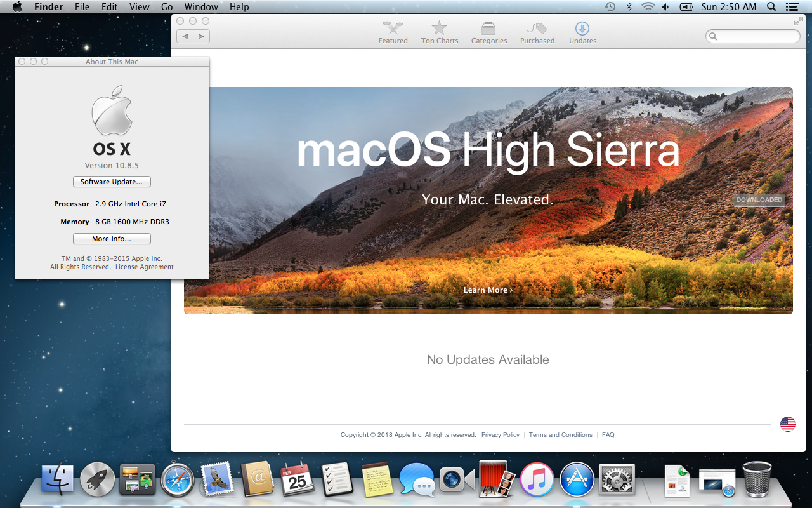Launch Launchpad from the Dock
The height and width of the screenshot is (508, 812).
pos(98,479)
